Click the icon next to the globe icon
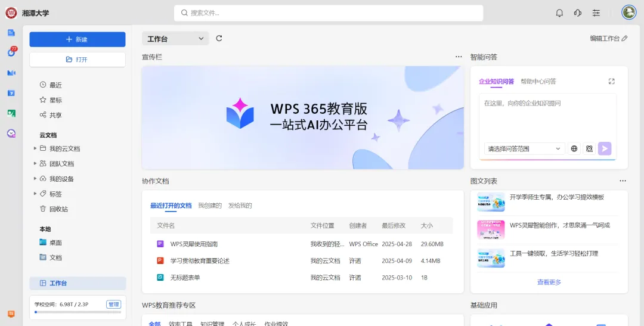644x326 pixels. click(x=589, y=148)
